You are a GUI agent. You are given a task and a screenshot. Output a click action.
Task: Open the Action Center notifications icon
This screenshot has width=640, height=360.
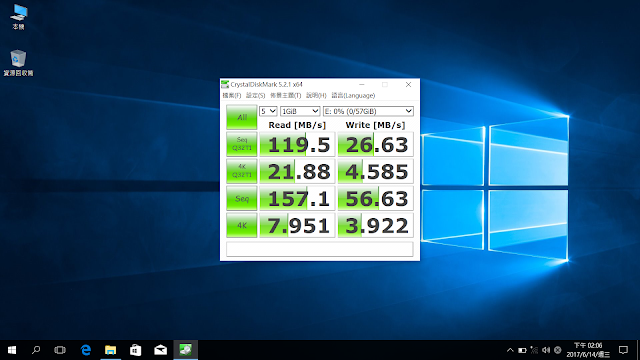623,350
